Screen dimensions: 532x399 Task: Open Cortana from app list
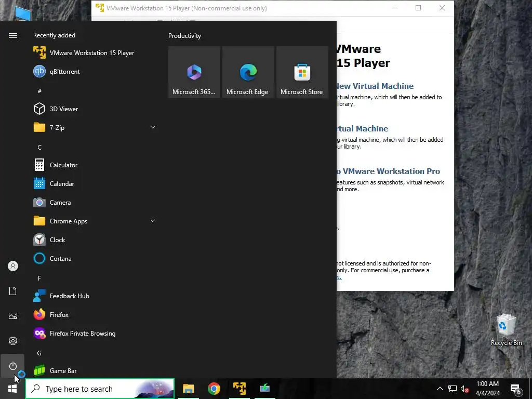tap(95, 259)
